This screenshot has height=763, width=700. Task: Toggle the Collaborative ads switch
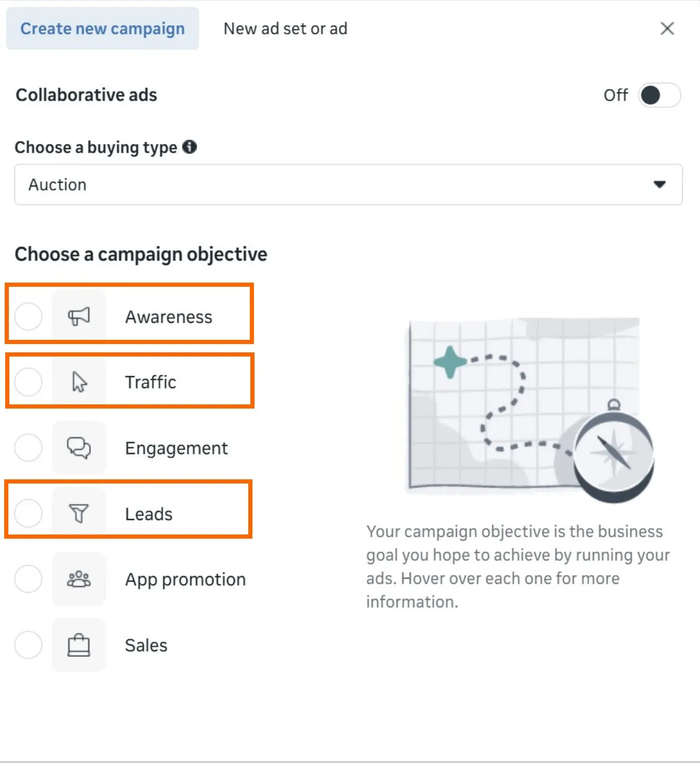[x=659, y=95]
